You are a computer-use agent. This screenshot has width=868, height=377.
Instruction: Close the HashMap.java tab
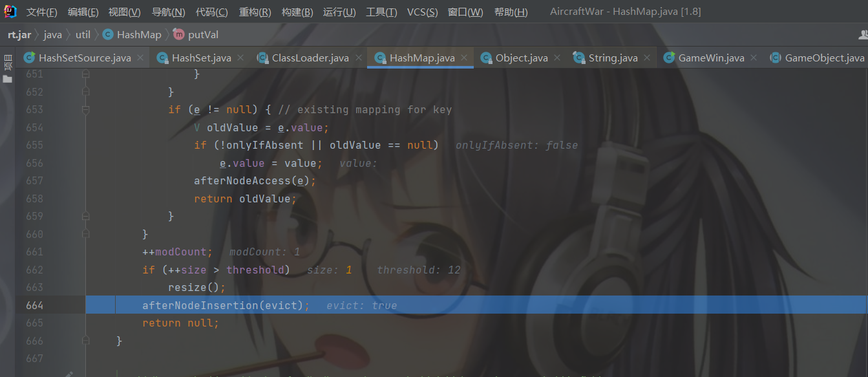tap(465, 58)
